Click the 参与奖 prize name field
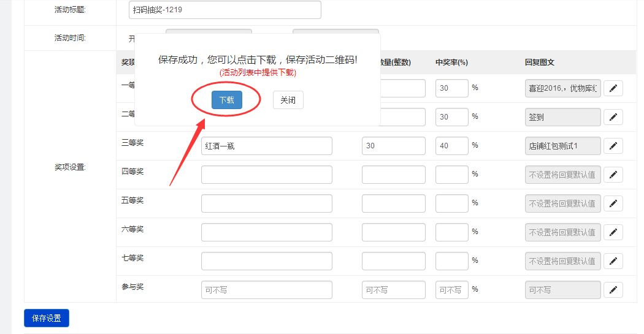 266,290
